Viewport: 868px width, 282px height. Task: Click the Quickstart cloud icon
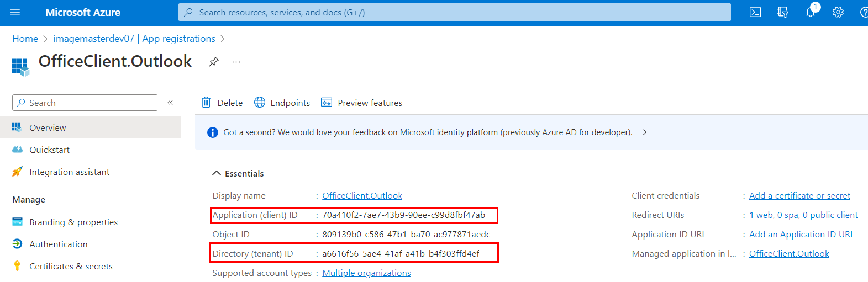(x=17, y=150)
